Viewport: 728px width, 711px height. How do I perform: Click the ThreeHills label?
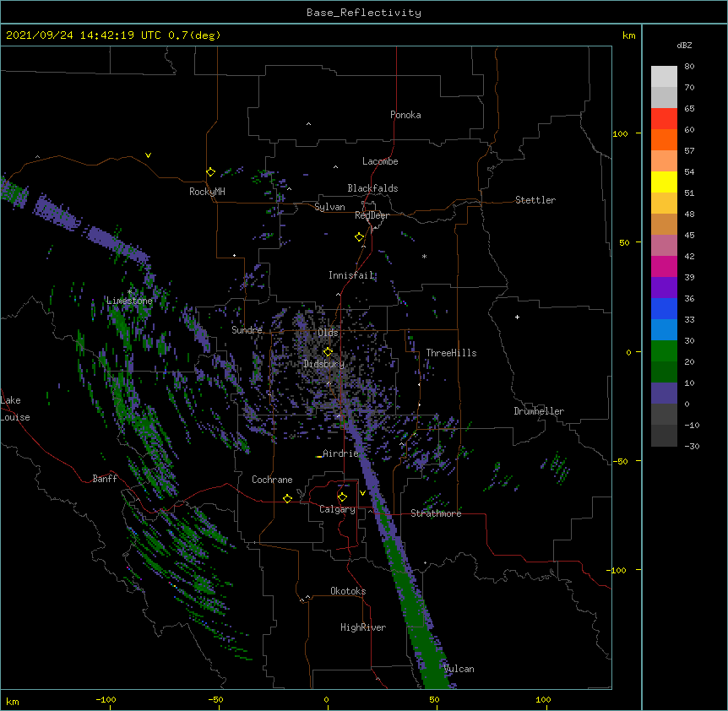(x=451, y=353)
